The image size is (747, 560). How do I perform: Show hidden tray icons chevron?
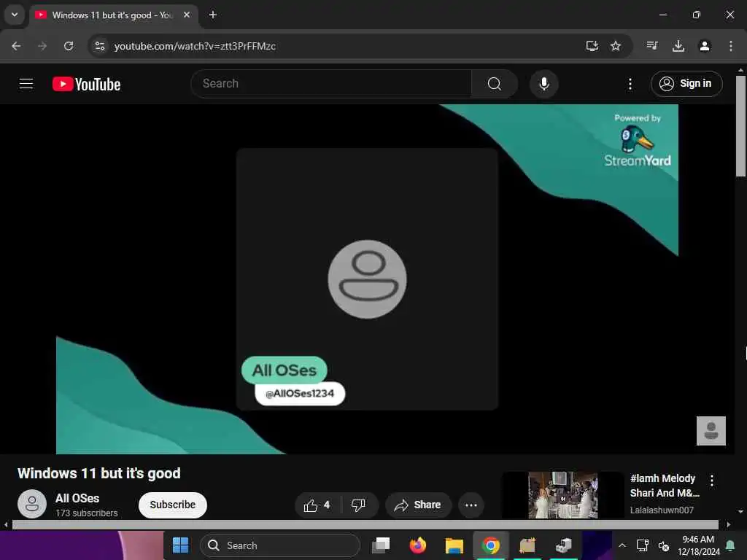(622, 545)
